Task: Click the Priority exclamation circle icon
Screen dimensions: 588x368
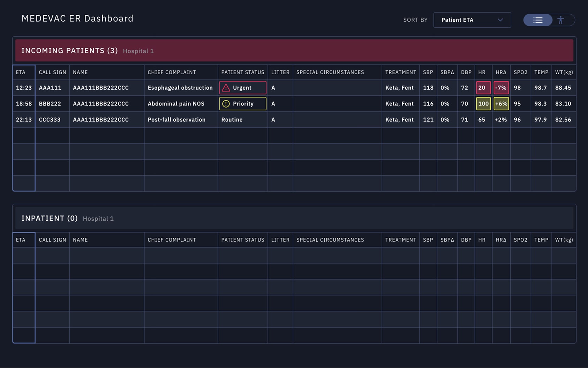Action: (226, 104)
